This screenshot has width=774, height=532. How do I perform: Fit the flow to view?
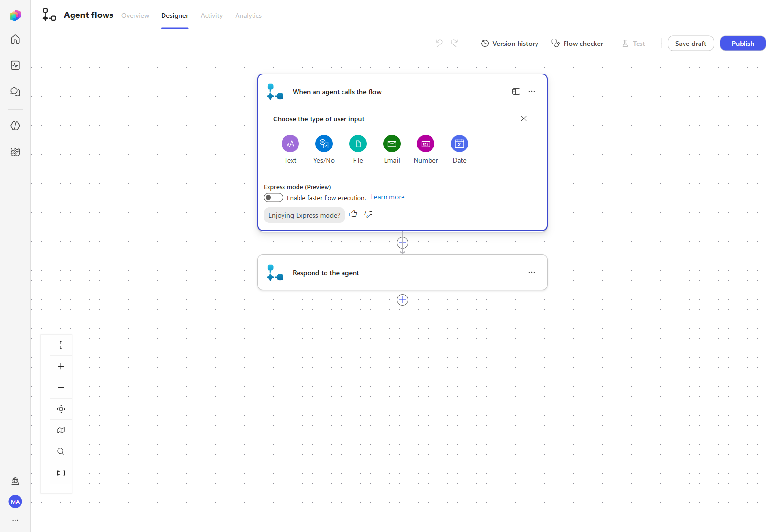[x=61, y=409]
